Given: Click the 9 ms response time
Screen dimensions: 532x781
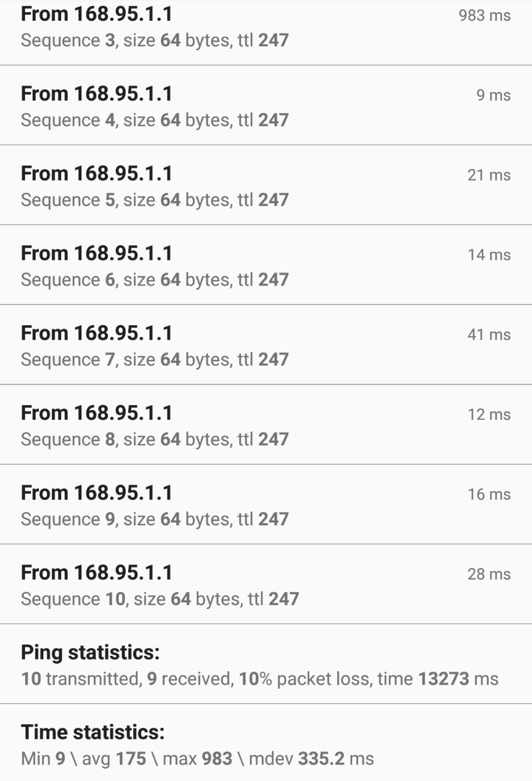Looking at the screenshot, I should pyautogui.click(x=494, y=95).
